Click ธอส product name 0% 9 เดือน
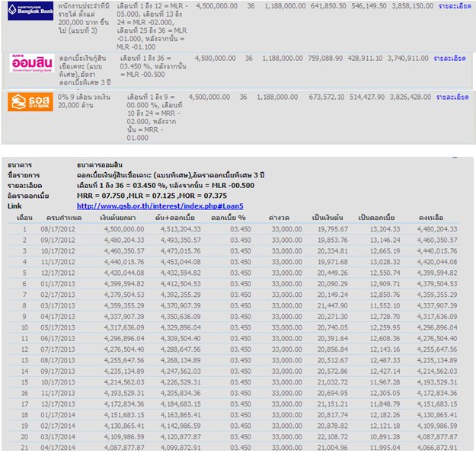Screen dimensions: 476x453 [84, 101]
